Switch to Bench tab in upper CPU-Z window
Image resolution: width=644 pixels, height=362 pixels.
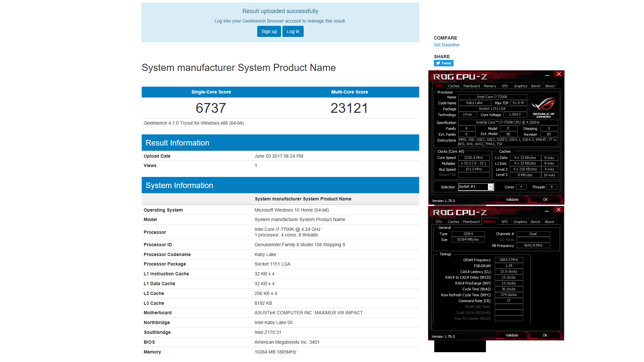[536, 86]
